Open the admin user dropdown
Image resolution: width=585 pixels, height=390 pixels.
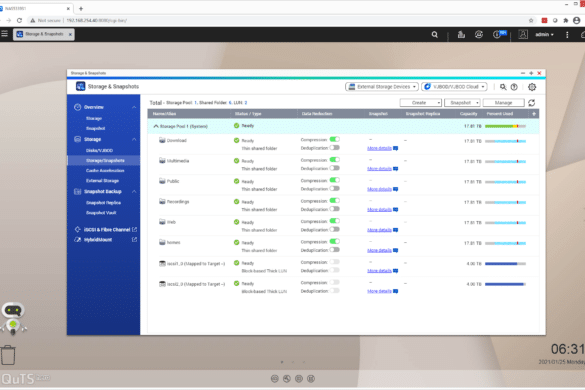544,35
